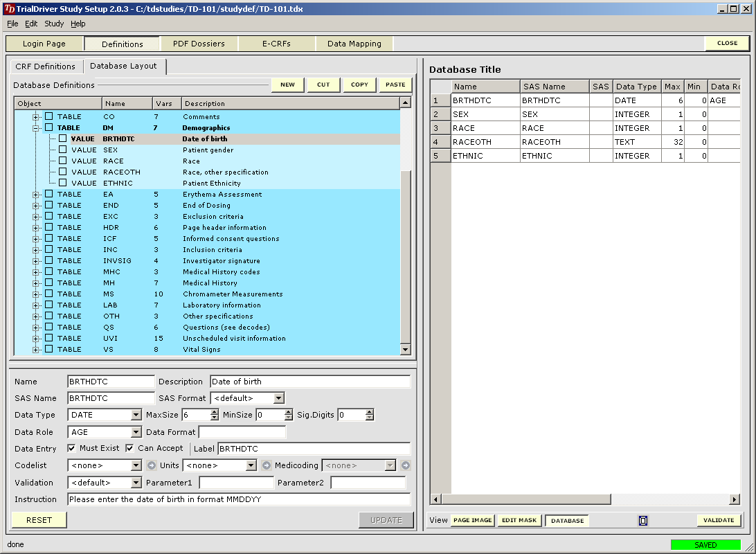The image size is (756, 554).
Task: Open the SAS Format dropdown
Action: 278,398
